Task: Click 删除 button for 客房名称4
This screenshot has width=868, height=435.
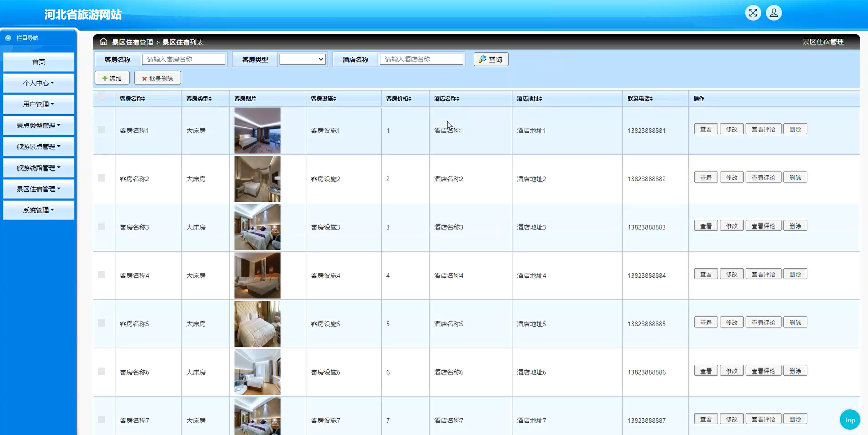Action: coord(795,274)
